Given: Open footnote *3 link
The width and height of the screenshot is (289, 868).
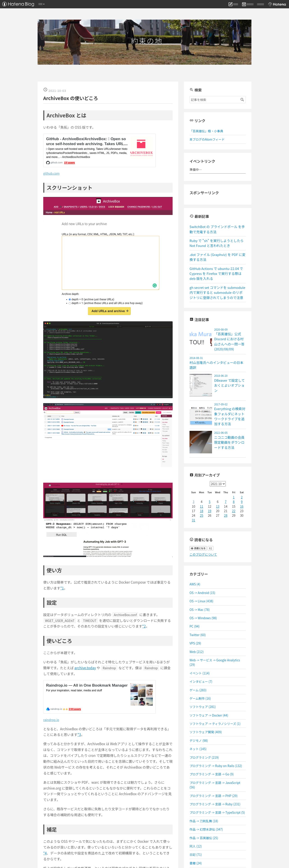Looking at the screenshot, I should pos(79,735).
